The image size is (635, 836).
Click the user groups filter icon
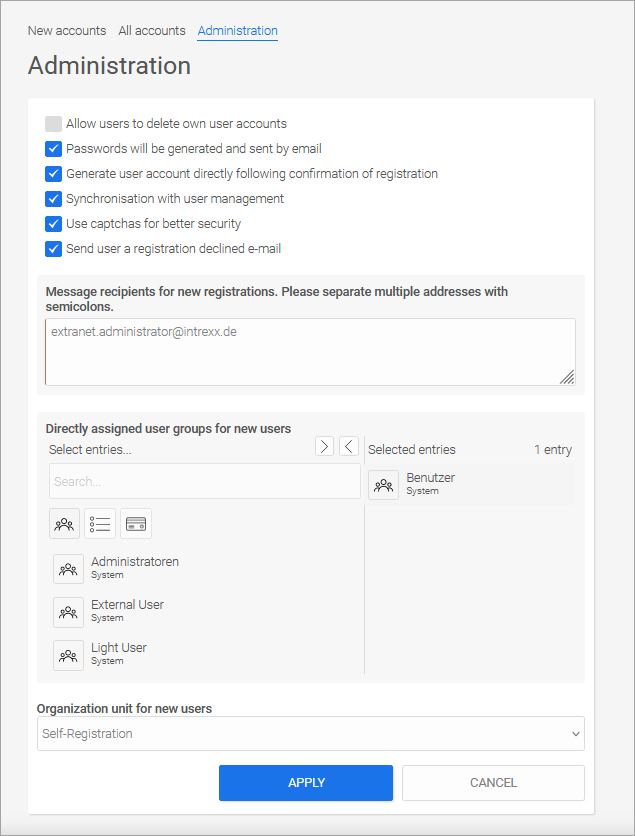coord(65,524)
